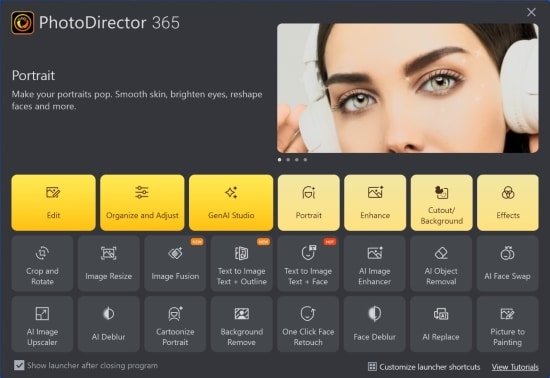Viewport: 550px width, 378px height.
Task: Open the View Tutorials link
Action: coord(515,367)
